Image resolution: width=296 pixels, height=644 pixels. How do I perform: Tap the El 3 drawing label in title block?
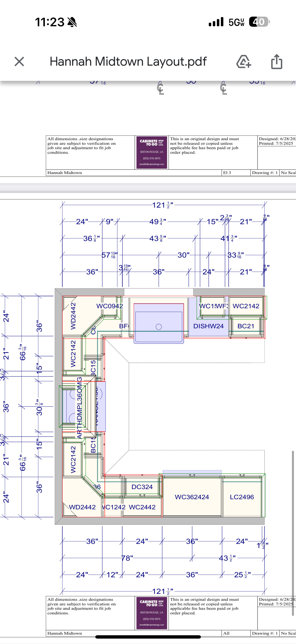(x=227, y=172)
